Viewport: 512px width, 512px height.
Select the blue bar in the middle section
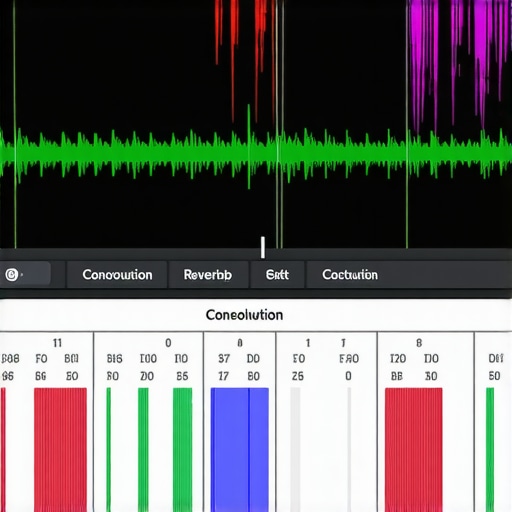pos(240,449)
